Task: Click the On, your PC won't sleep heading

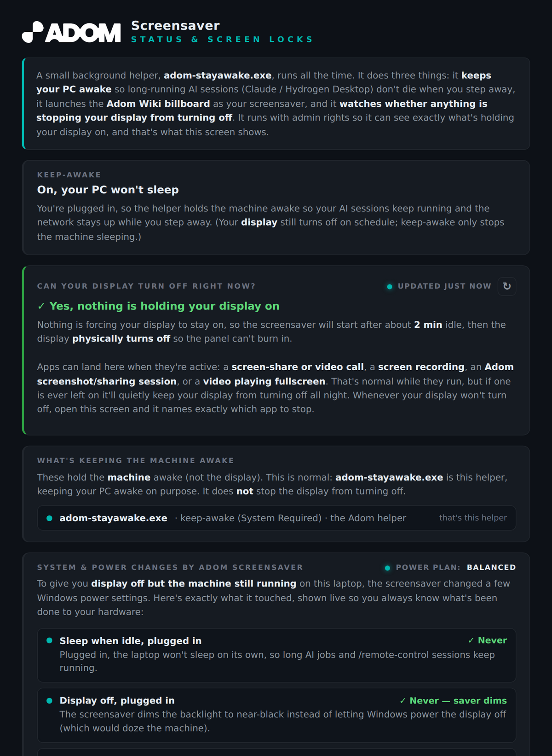Action: click(x=108, y=190)
